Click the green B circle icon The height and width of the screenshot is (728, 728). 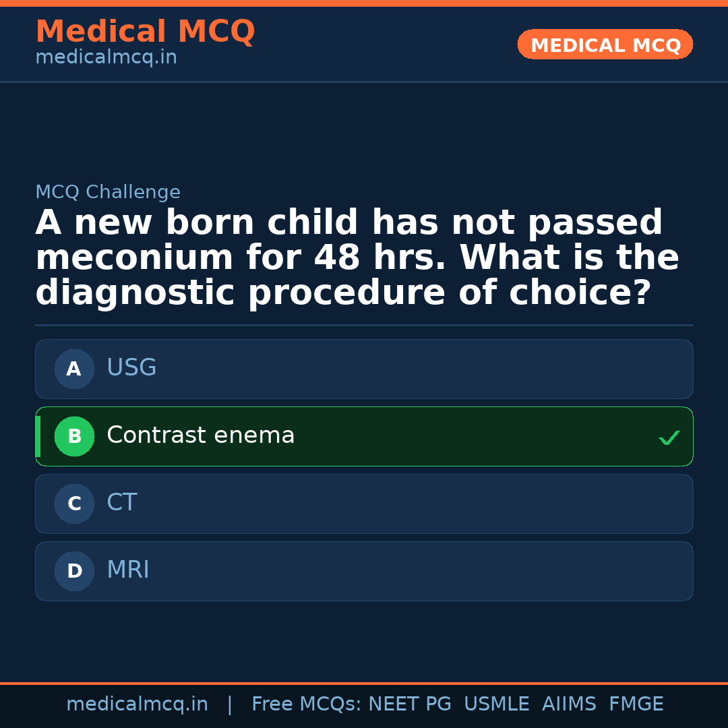tap(74, 436)
